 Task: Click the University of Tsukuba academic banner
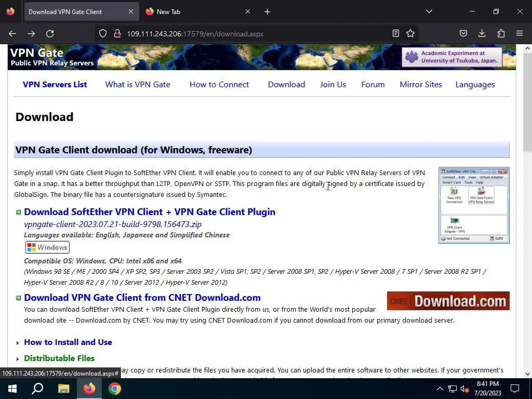click(x=452, y=57)
